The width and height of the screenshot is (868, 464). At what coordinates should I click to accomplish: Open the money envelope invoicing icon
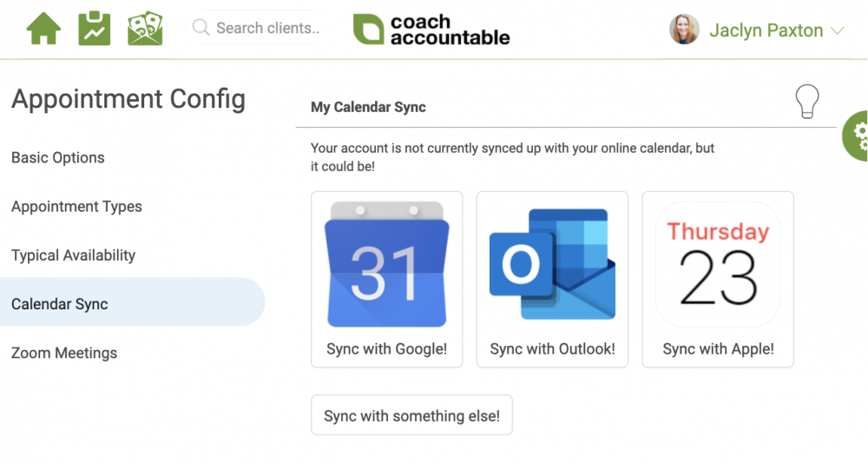145,29
